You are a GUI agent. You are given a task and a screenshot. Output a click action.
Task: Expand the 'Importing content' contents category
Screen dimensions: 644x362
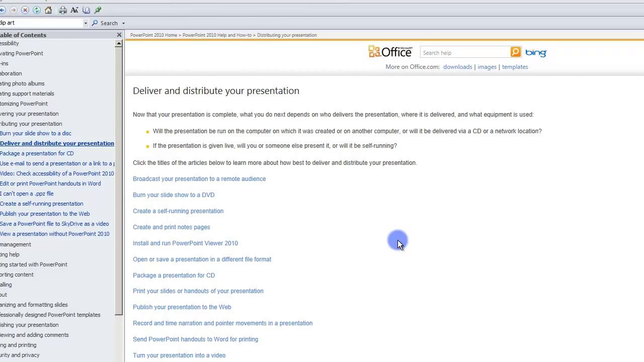click(17, 275)
